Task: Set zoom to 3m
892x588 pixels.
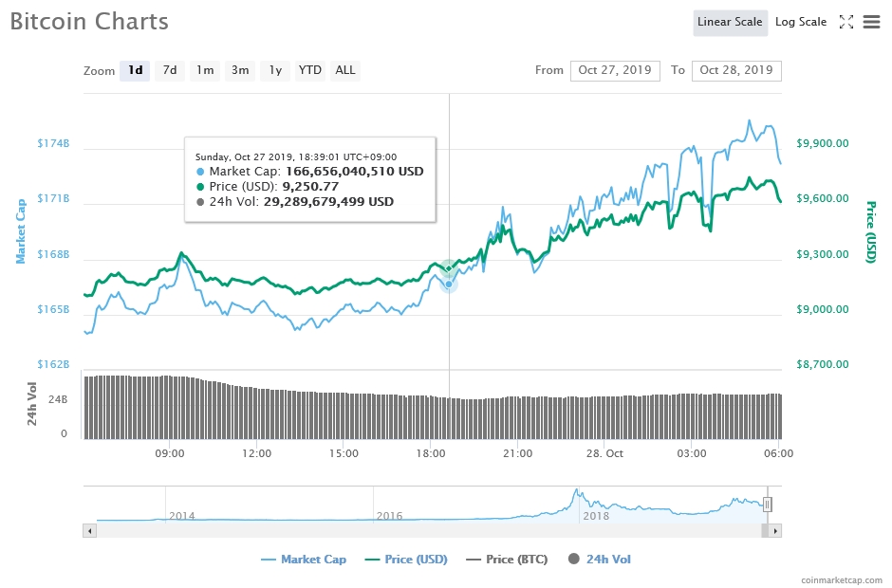Action: (240, 70)
